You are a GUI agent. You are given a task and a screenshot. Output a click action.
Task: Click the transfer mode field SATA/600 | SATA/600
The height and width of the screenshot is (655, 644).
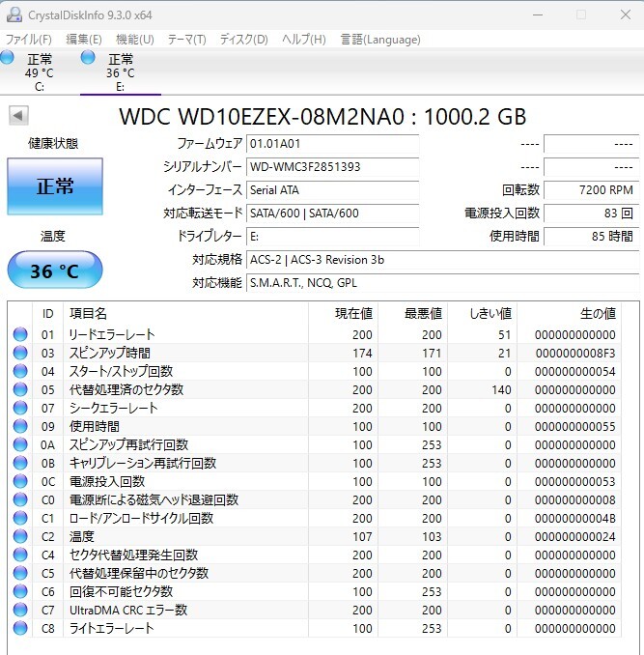(x=332, y=214)
